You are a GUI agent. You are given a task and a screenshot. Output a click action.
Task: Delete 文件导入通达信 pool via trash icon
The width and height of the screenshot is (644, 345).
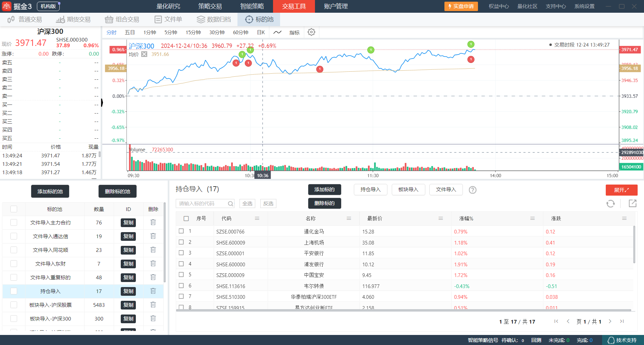(x=153, y=236)
